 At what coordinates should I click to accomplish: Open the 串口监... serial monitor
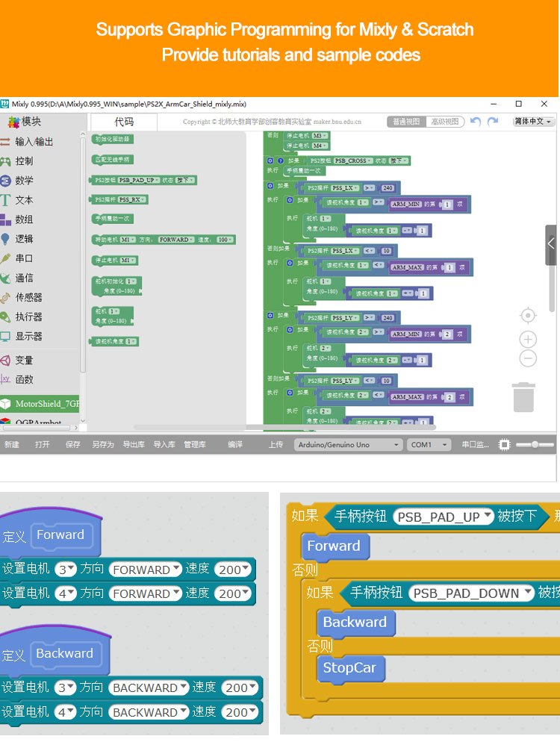tap(475, 445)
